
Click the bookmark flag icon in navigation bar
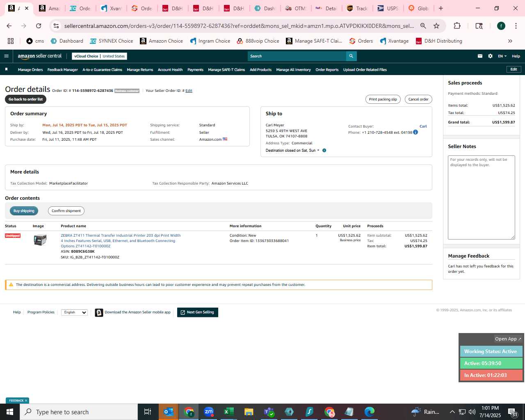click(6, 69)
